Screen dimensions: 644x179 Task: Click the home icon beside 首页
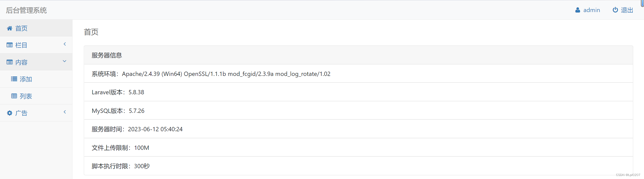10,28
